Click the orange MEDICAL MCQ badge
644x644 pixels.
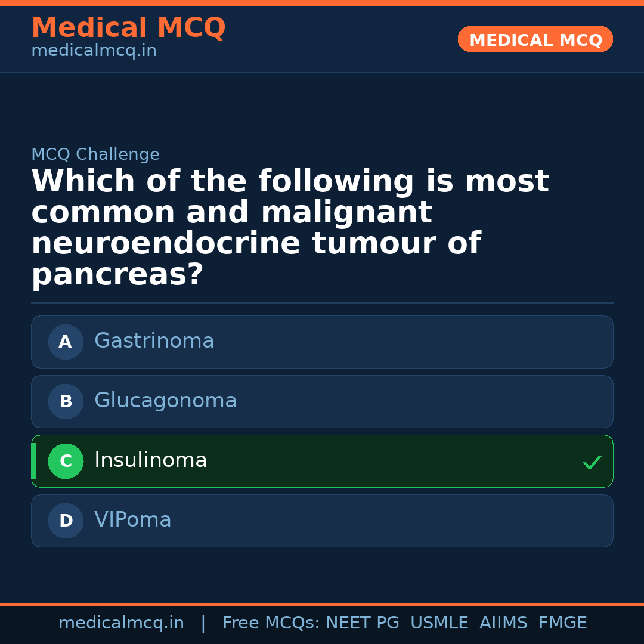(535, 39)
